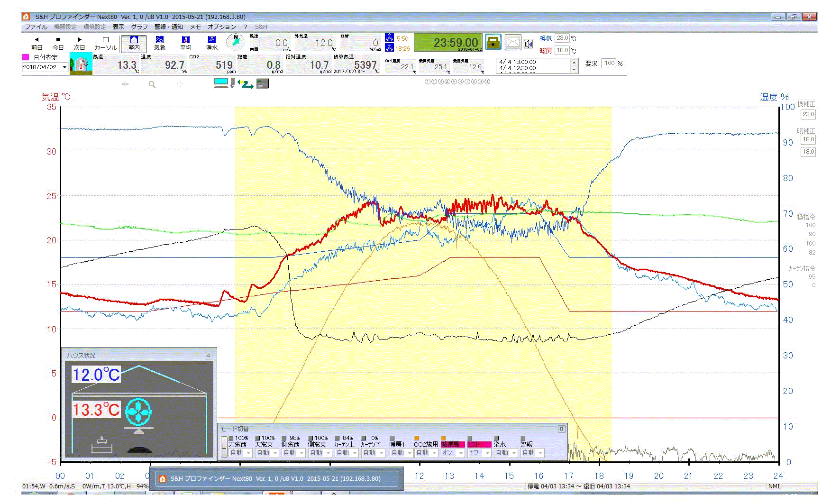Screen dimensions: 840x504
Task: Jump to today (今日)
Action: tap(58, 44)
